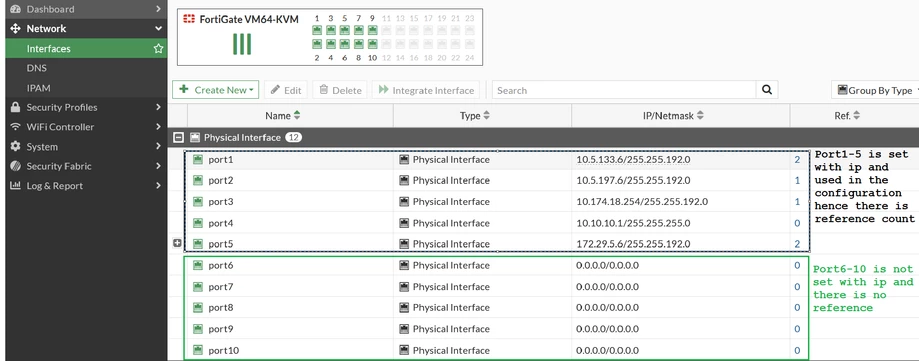919x361 pixels.
Task: Click the port1 reference count 2
Action: click(797, 159)
